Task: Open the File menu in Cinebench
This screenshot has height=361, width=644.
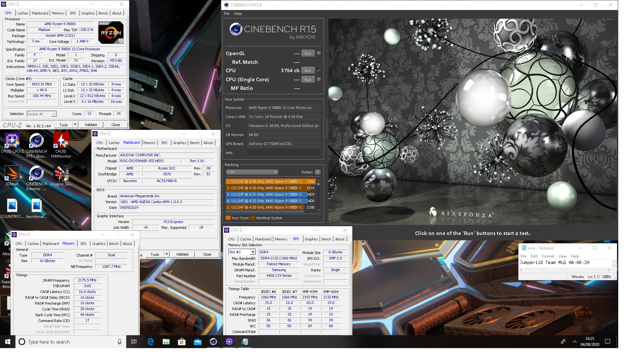Action: click(227, 14)
